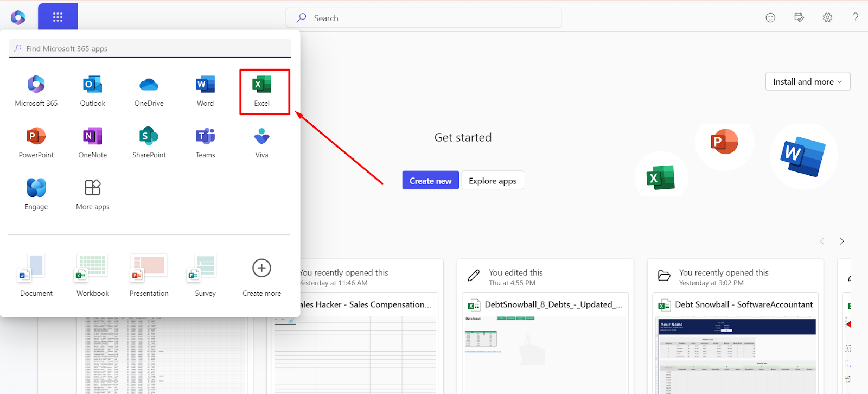This screenshot has height=394, width=868.
Task: Create a new Word Document
Action: coord(36,276)
